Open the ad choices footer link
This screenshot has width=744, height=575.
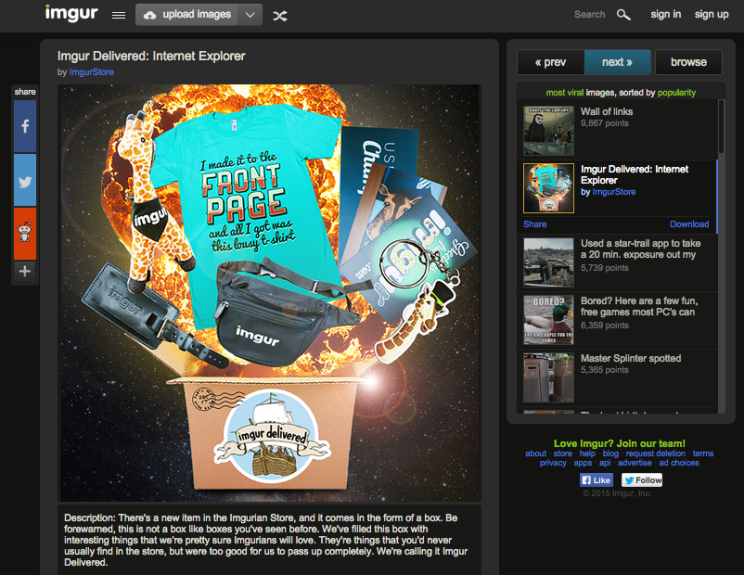(679, 463)
